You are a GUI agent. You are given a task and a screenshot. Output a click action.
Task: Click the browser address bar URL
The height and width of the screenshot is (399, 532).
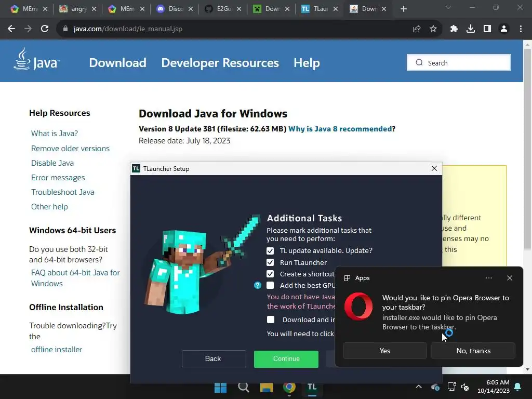click(x=128, y=29)
